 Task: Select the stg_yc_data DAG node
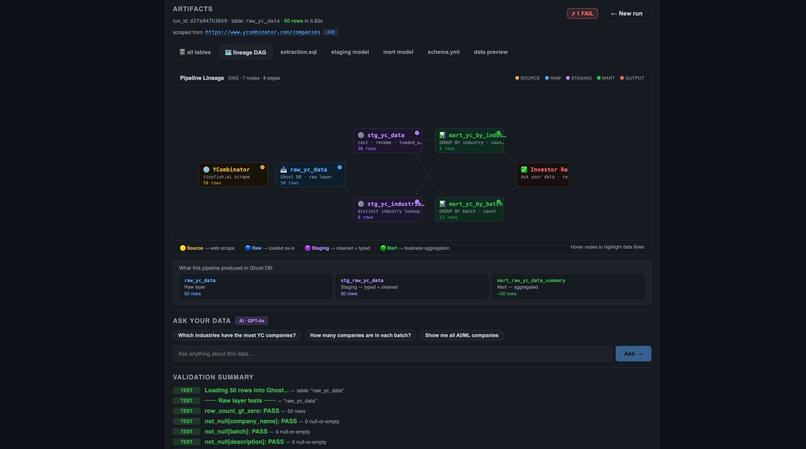[x=388, y=141]
